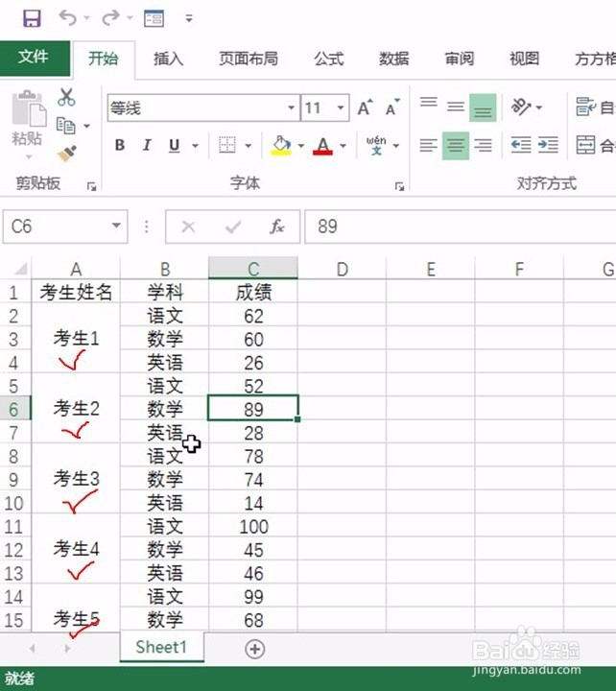Toggle italic formatting
This screenshot has width=616, height=691.
point(147,145)
